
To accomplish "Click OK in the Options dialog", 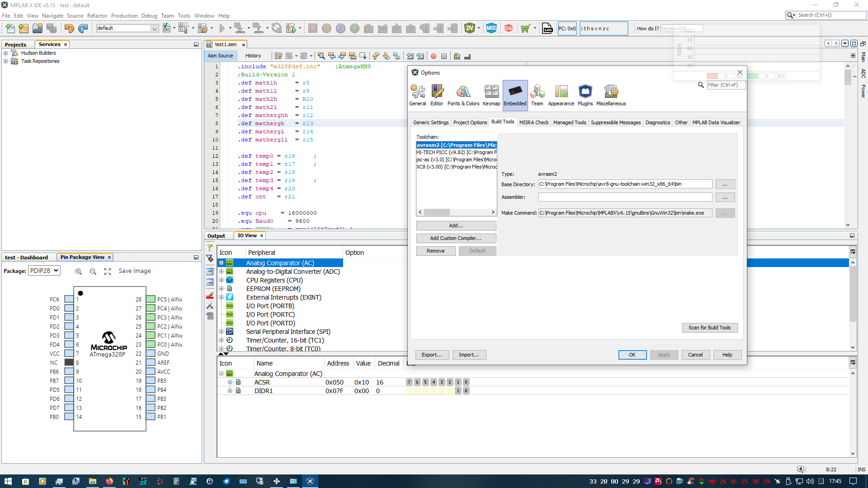I will coord(632,355).
